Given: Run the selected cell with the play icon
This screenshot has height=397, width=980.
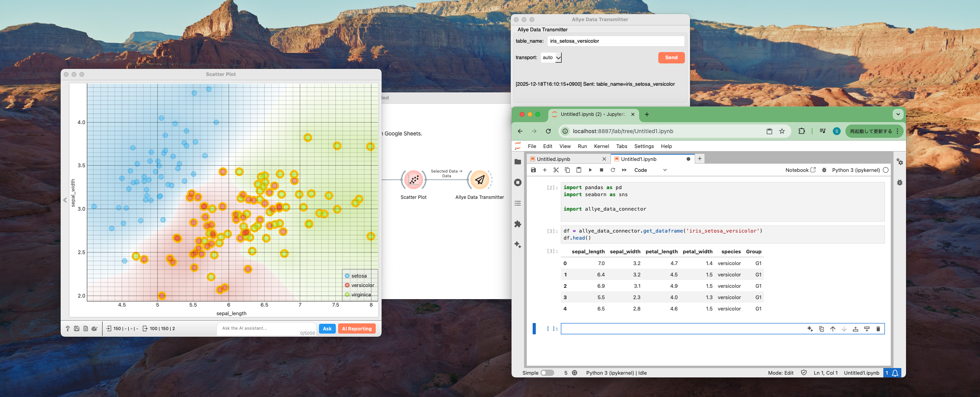Looking at the screenshot, I should point(590,170).
